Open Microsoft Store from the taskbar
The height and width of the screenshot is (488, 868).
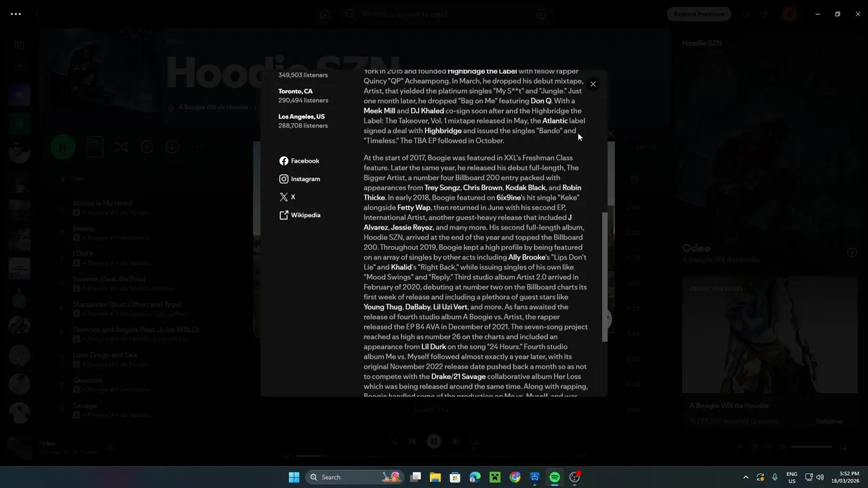[x=455, y=477]
